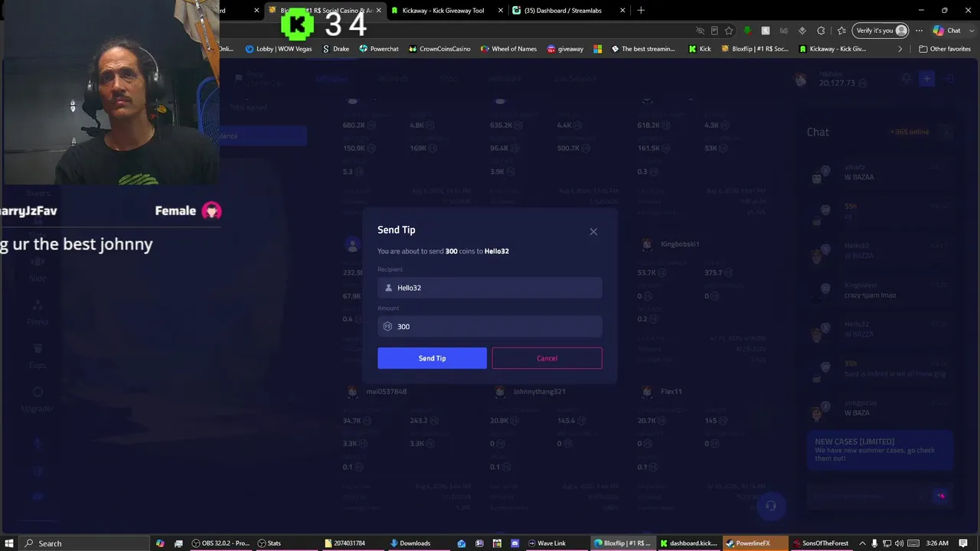
Task: Click the blue plus deposit button
Action: tap(926, 79)
